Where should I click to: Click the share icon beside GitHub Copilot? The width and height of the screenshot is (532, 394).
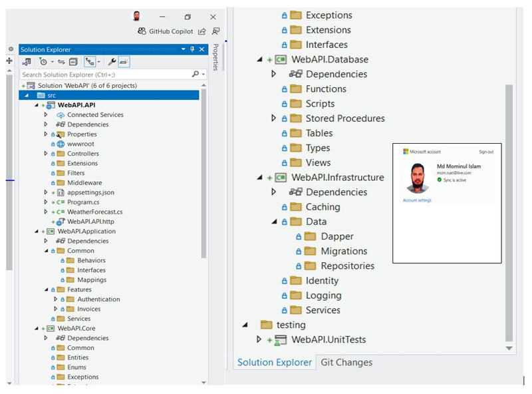(x=202, y=31)
